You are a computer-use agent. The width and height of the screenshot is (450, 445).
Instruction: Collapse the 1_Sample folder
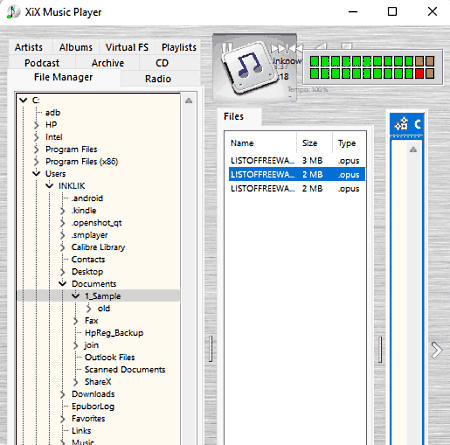tap(76, 296)
